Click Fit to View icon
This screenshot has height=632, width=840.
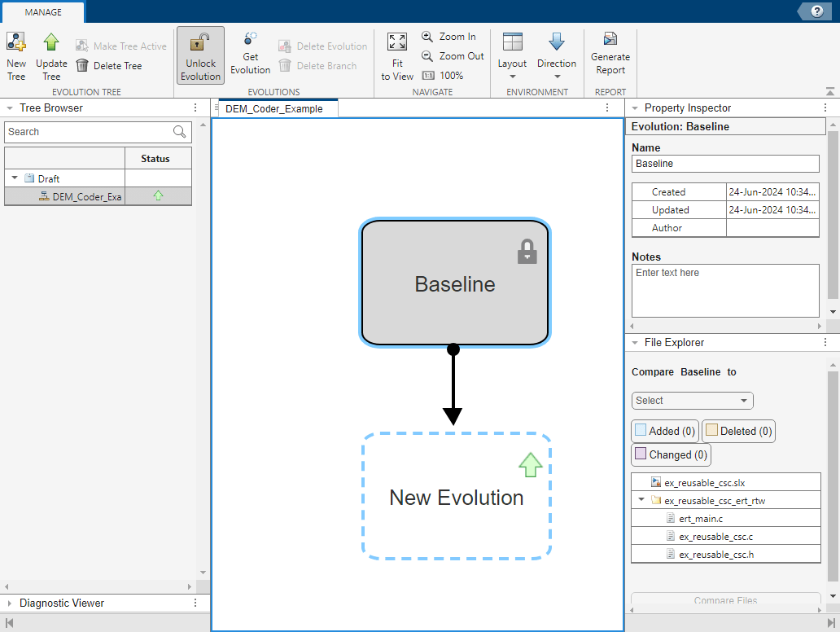click(397, 43)
